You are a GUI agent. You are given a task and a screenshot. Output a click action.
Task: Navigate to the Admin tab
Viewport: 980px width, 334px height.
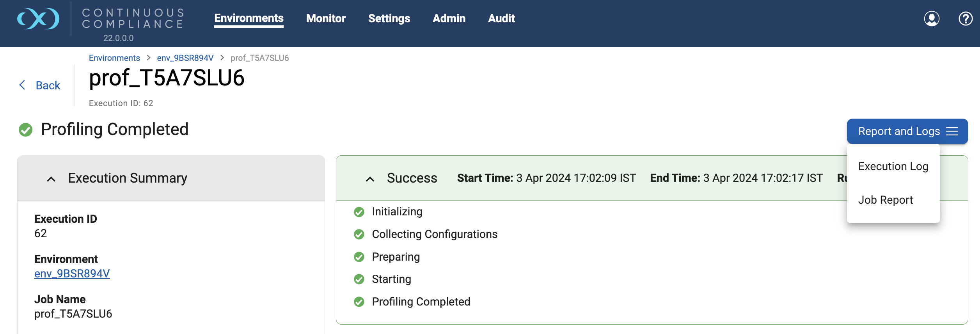(x=449, y=18)
